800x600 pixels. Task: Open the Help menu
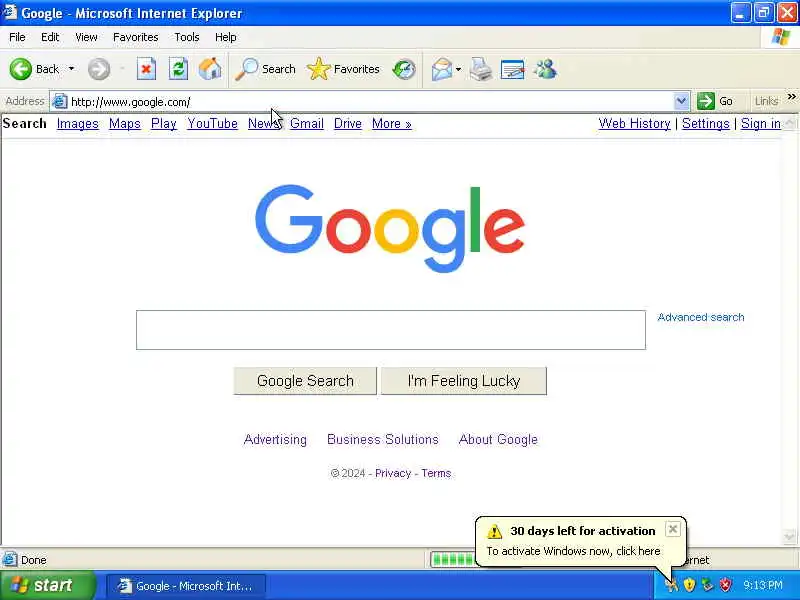coord(226,37)
